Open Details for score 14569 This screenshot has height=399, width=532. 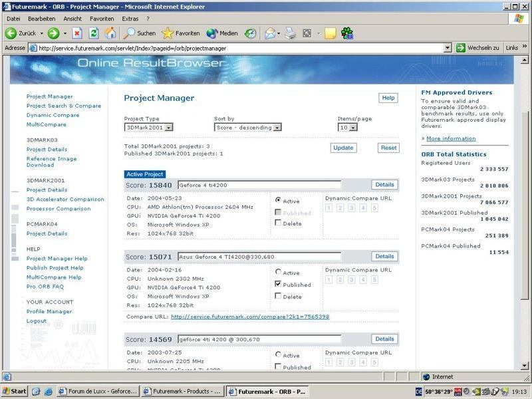coord(385,339)
